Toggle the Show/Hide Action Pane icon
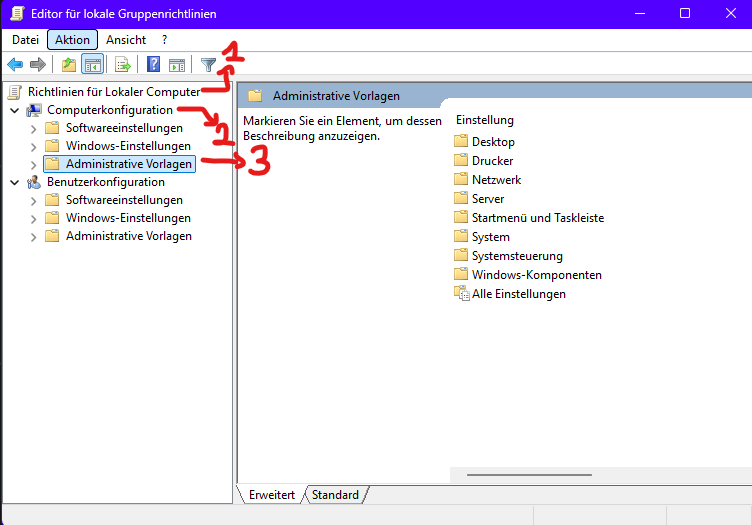Image resolution: width=752 pixels, height=525 pixels. (176, 65)
